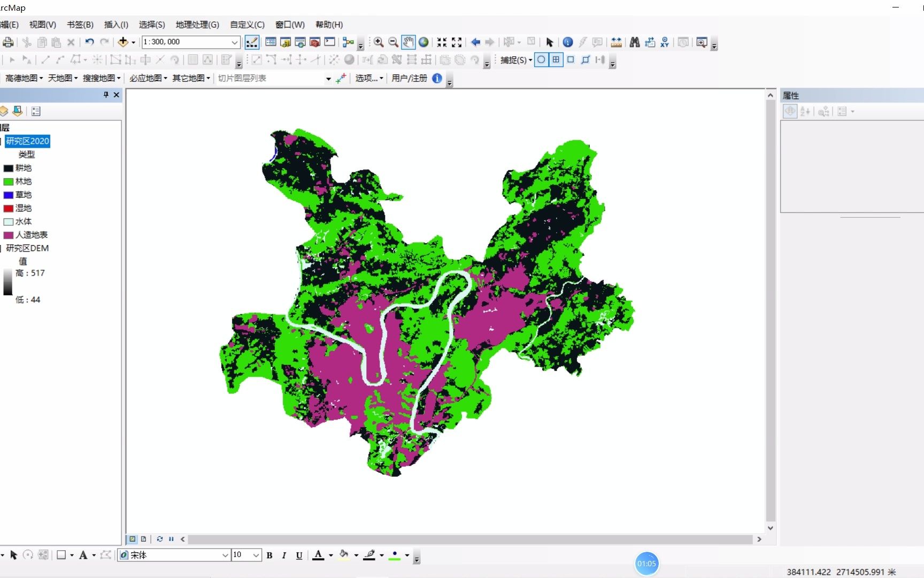Image resolution: width=924 pixels, height=578 pixels.
Task: Click the 人造地表 purple legend swatch
Action: [9, 235]
